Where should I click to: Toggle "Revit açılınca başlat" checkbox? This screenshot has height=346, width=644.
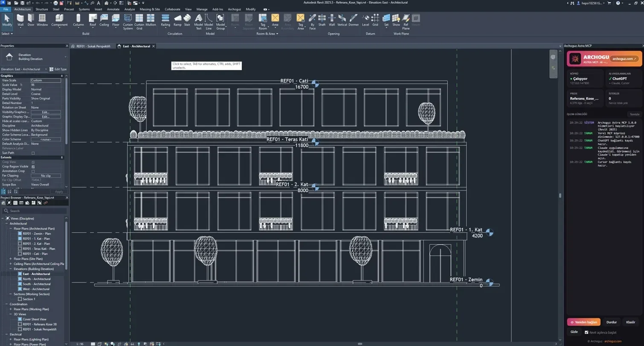[x=586, y=332]
